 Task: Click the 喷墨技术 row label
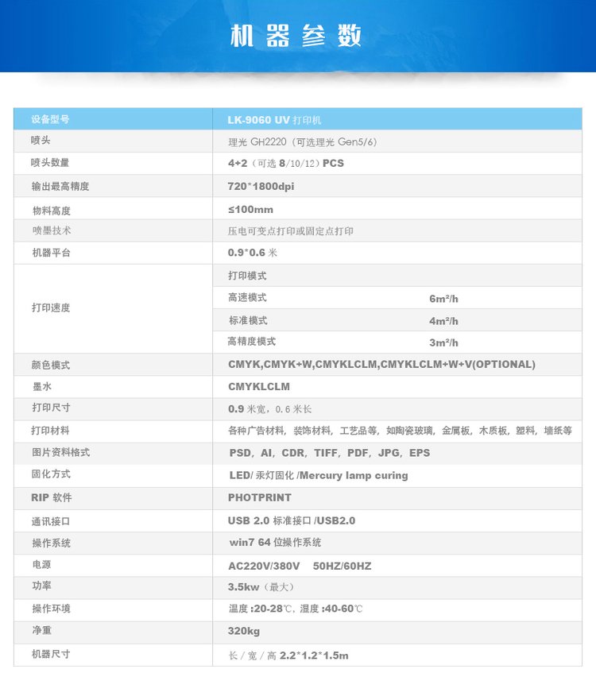pos(52,231)
